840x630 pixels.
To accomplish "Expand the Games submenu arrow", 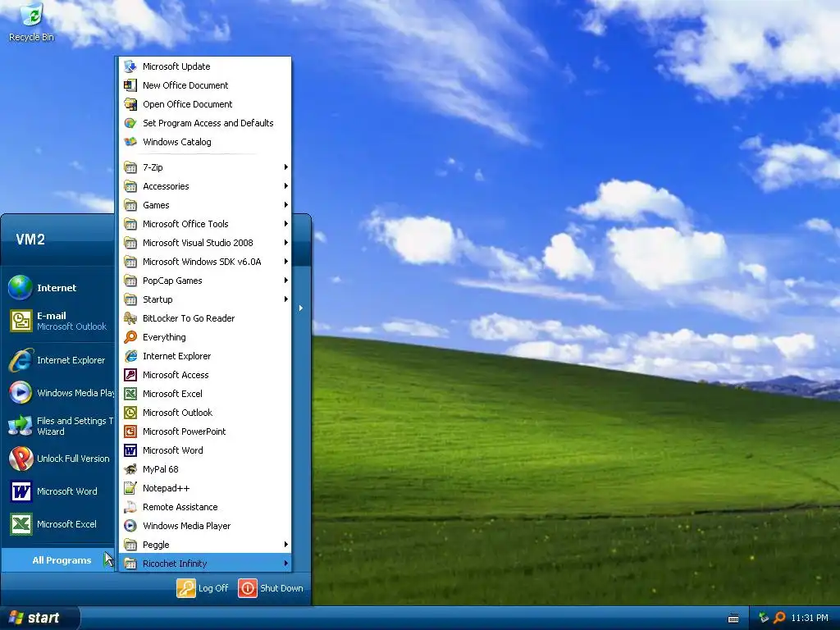I will [286, 204].
